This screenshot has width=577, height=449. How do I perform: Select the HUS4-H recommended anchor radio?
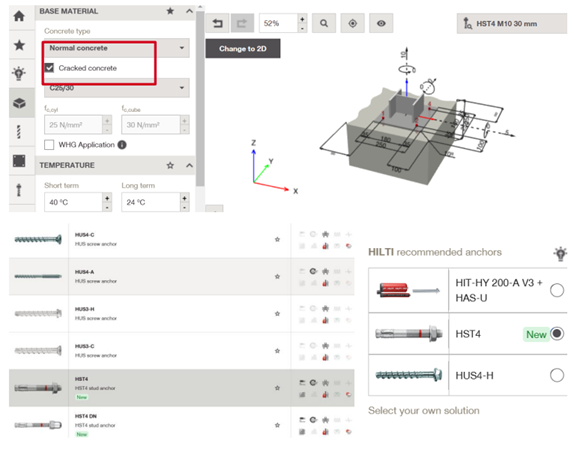[x=557, y=375]
